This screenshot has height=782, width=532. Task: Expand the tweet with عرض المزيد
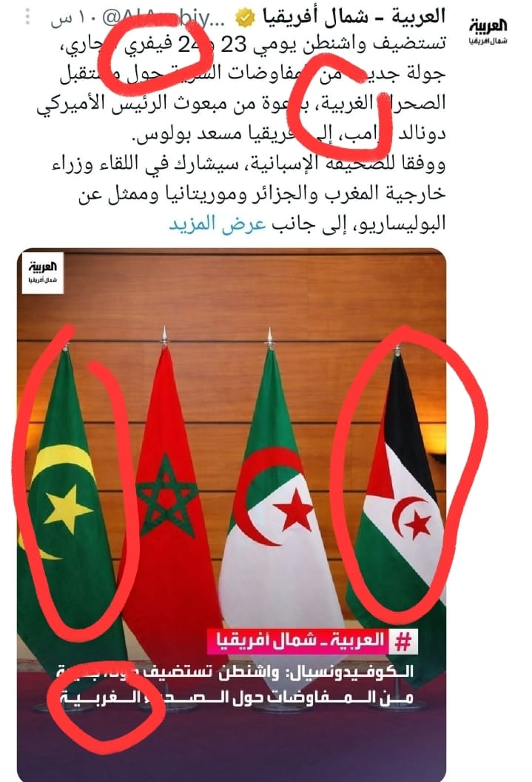click(x=218, y=224)
